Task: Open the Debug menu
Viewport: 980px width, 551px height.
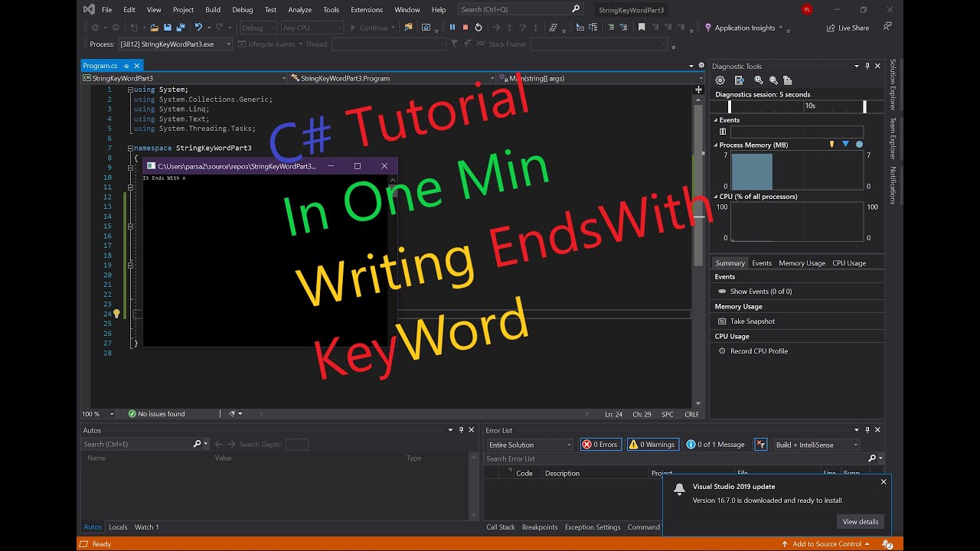Action: tap(242, 10)
